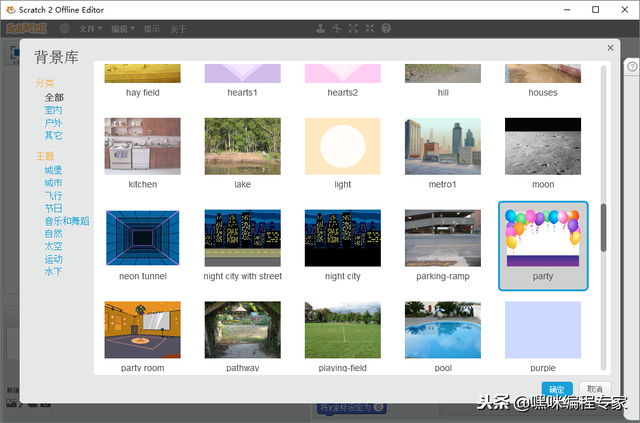
Task: Select the moon backdrop
Action: pyautogui.click(x=543, y=154)
